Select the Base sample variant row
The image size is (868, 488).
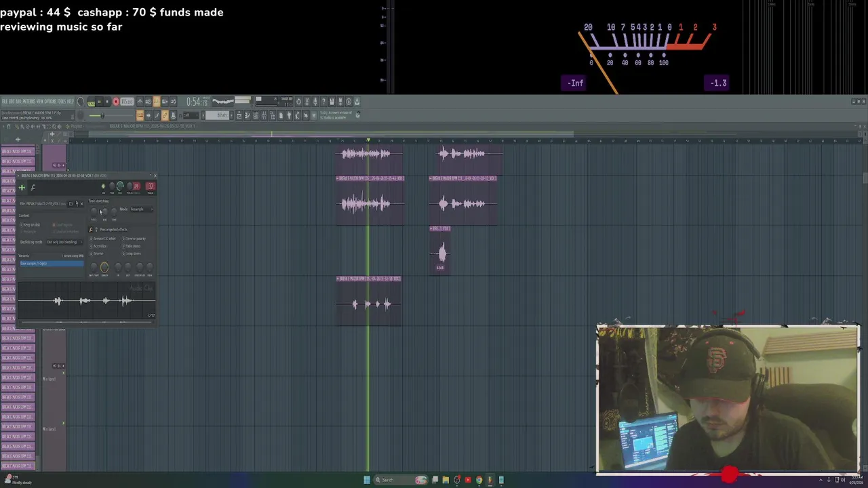click(x=52, y=264)
